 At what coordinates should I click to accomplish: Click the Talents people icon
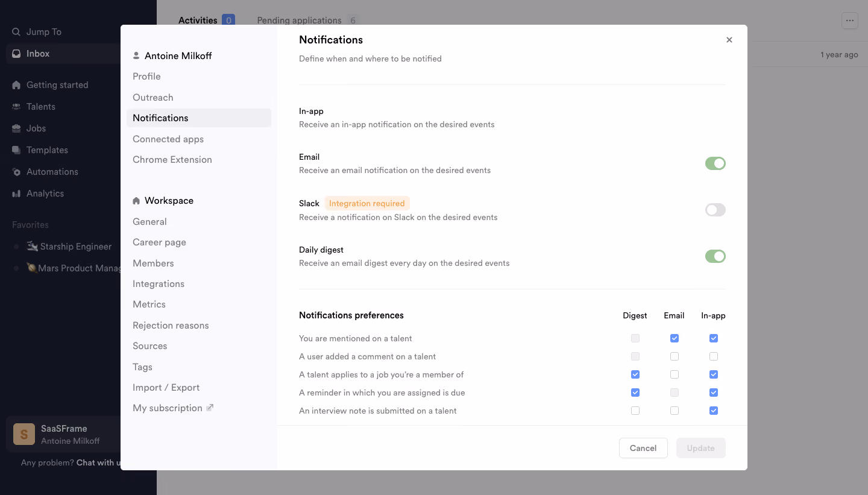(16, 107)
